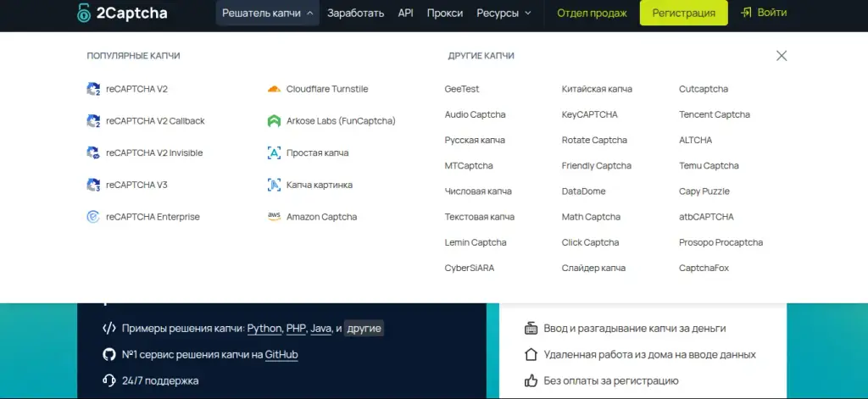This screenshot has width=868, height=399.
Task: Open the Слайдер капча link
Action: tap(593, 268)
